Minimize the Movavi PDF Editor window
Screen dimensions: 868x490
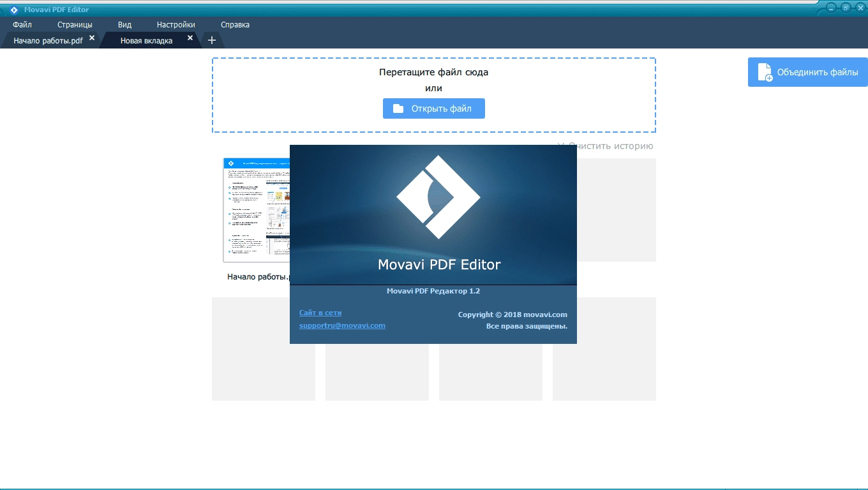[831, 8]
